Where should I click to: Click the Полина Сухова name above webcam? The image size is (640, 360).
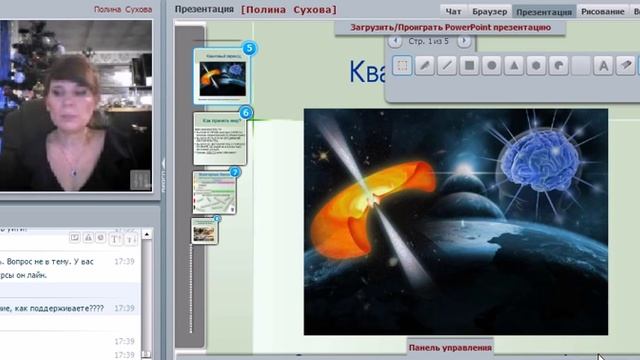(x=123, y=9)
